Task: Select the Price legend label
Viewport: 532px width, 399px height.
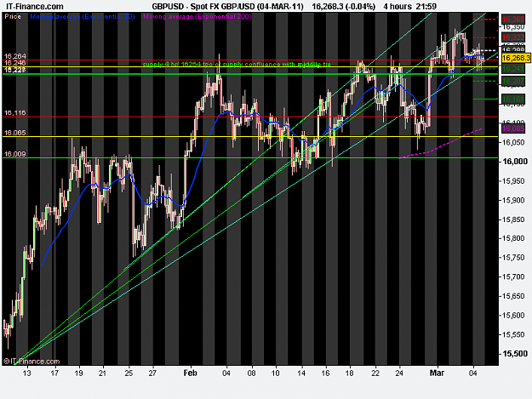Action: (13, 16)
